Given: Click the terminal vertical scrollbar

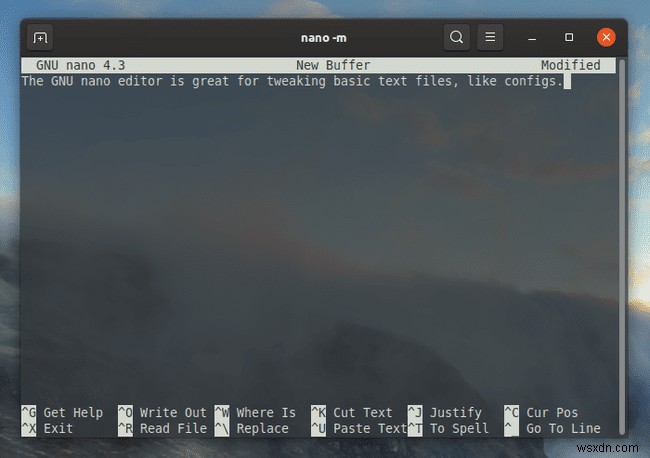Looking at the screenshot, I should click(621, 247).
